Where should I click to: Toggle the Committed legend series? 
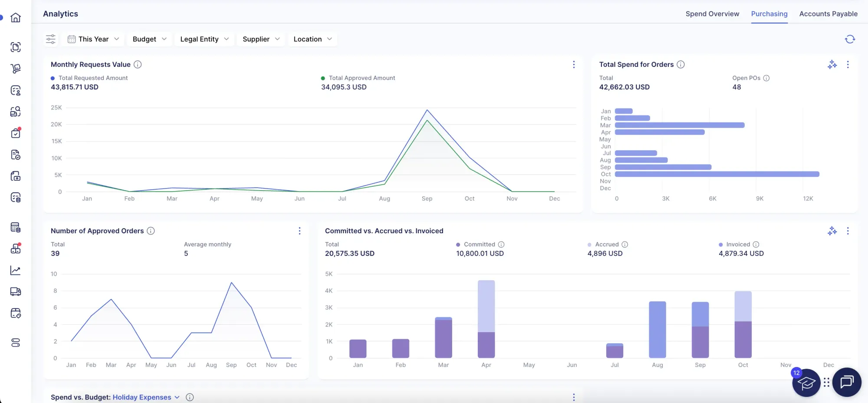479,244
